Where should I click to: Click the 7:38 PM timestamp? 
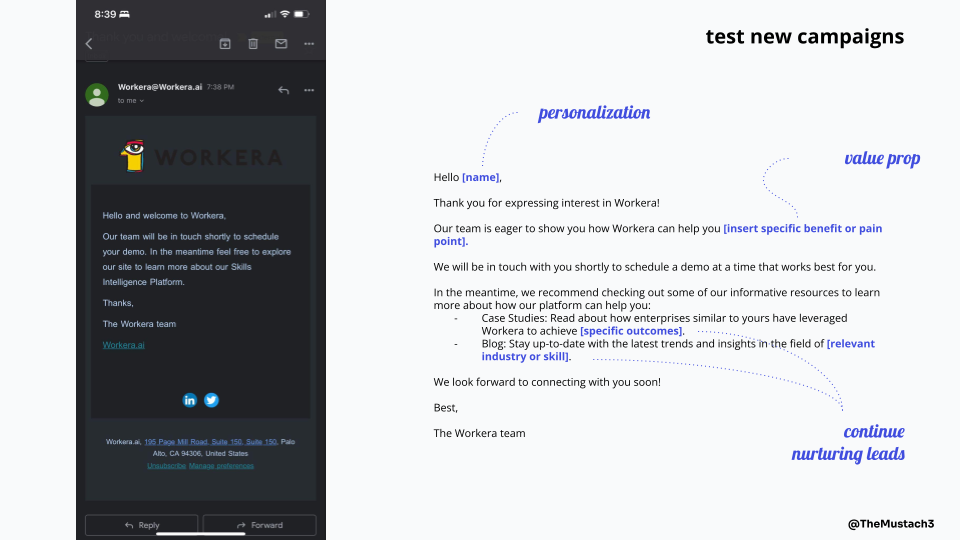(220, 87)
